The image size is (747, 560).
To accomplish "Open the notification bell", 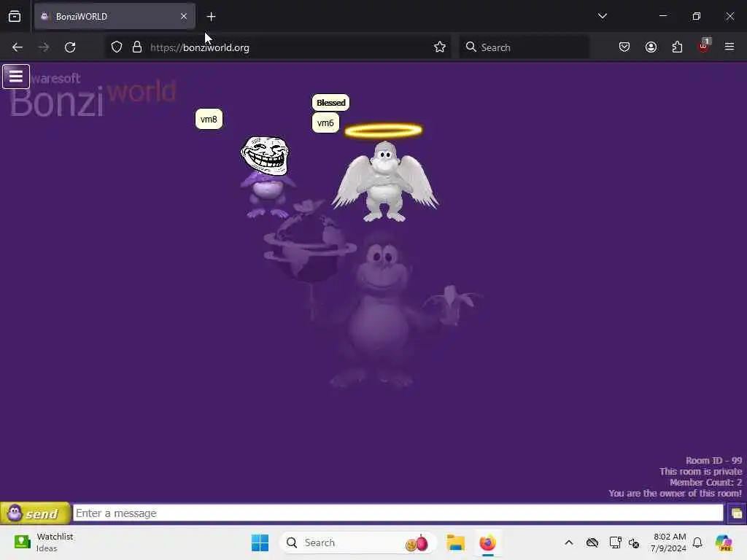I will coord(697,542).
